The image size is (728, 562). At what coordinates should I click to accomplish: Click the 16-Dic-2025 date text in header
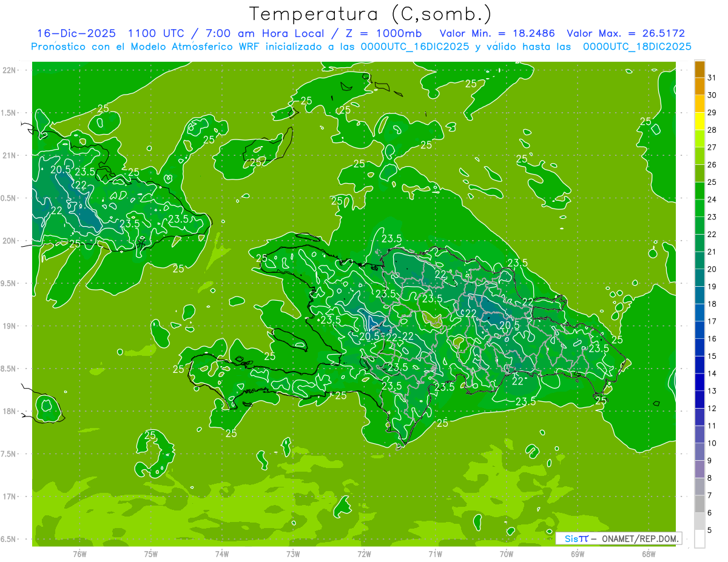coord(76,33)
